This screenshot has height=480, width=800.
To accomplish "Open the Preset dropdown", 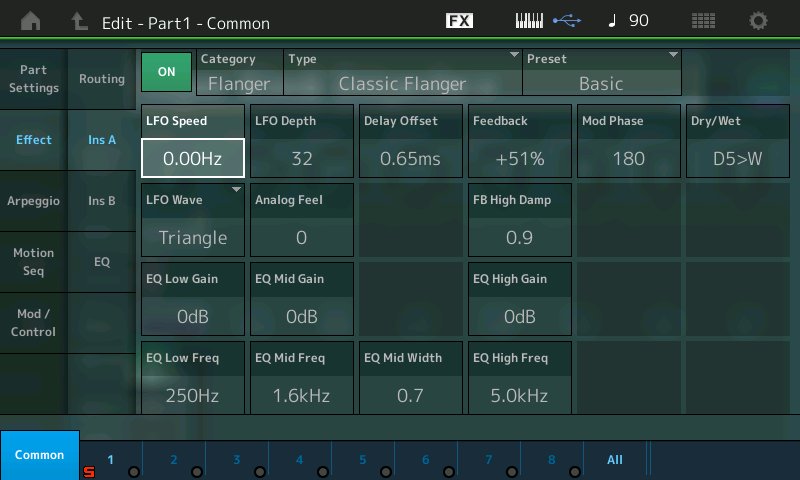I will [x=601, y=73].
